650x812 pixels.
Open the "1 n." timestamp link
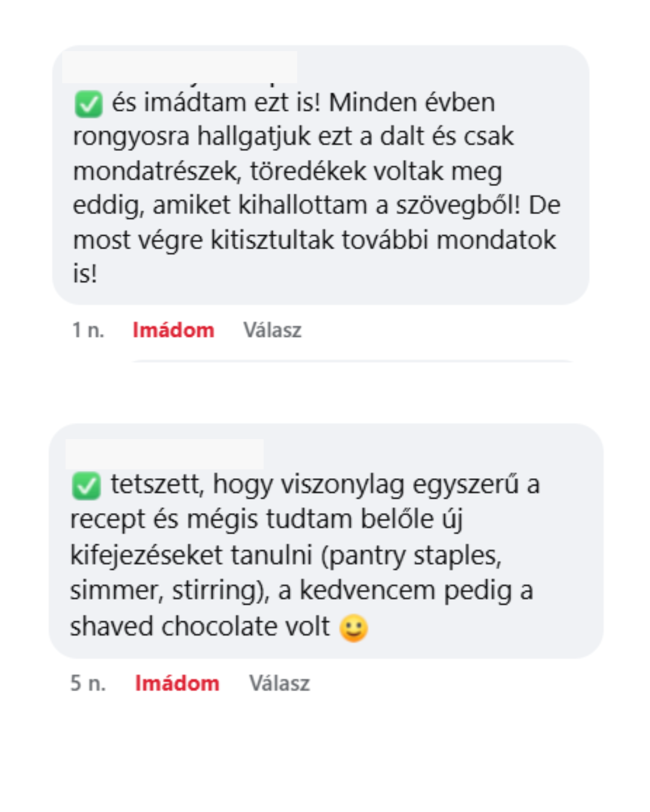pos(88,330)
